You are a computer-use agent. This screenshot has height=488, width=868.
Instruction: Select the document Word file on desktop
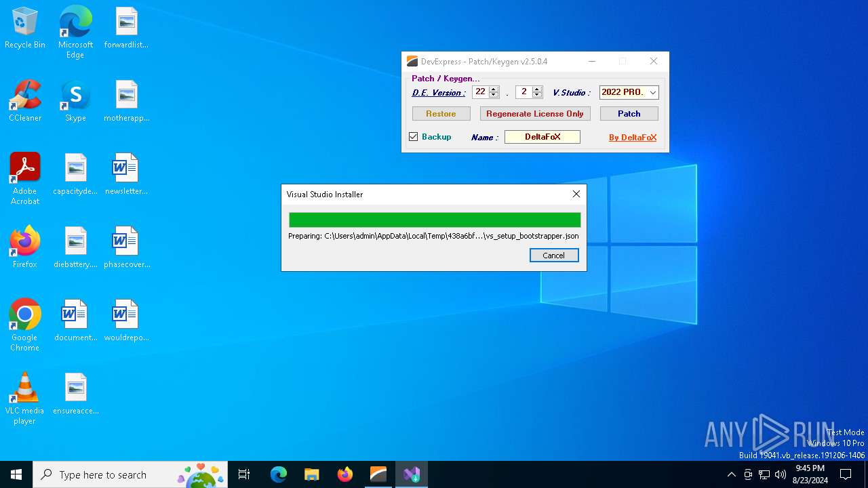75,321
